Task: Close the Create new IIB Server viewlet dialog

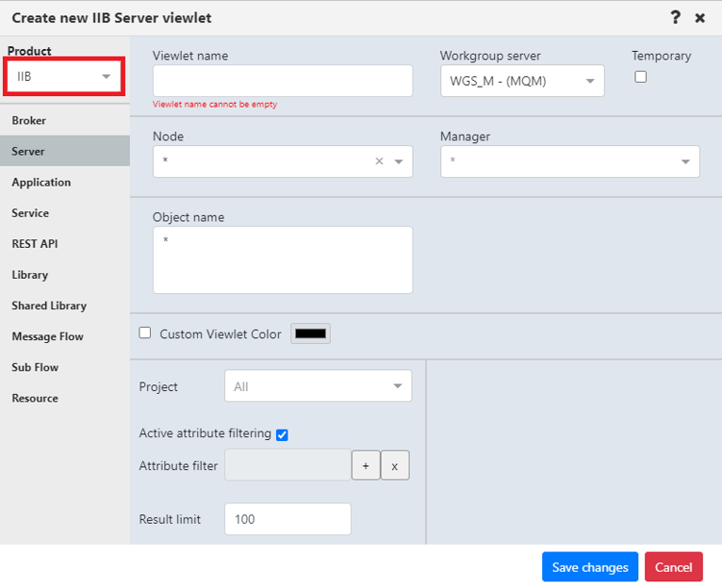Action: pos(700,18)
